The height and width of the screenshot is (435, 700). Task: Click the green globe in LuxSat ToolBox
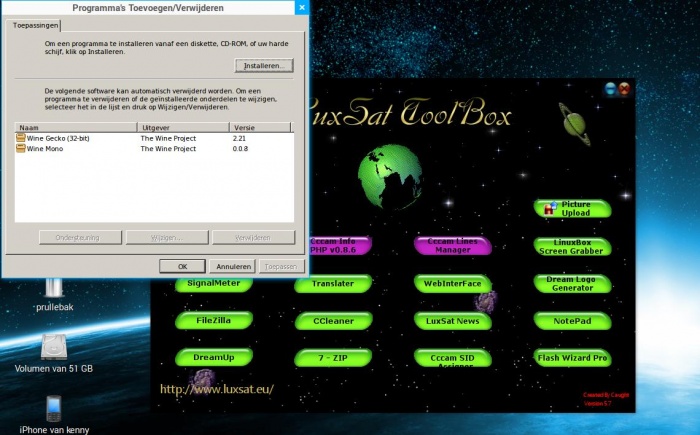[x=390, y=176]
